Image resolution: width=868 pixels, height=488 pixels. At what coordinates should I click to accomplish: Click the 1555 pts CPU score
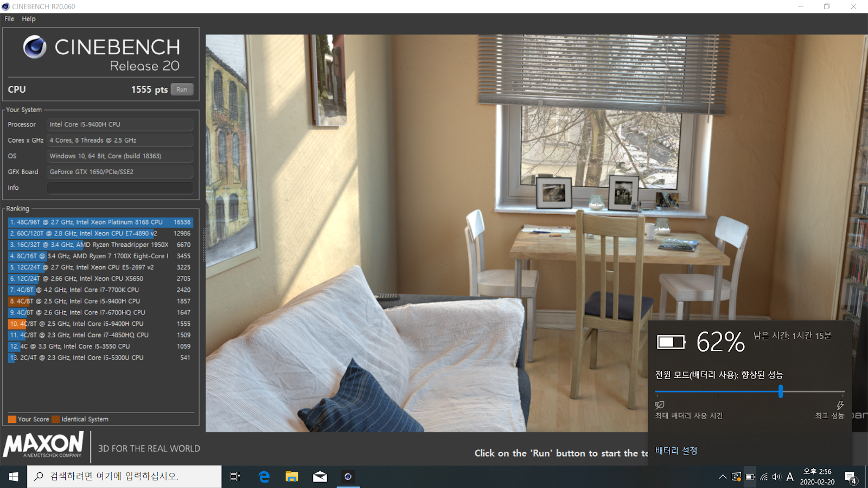[149, 89]
